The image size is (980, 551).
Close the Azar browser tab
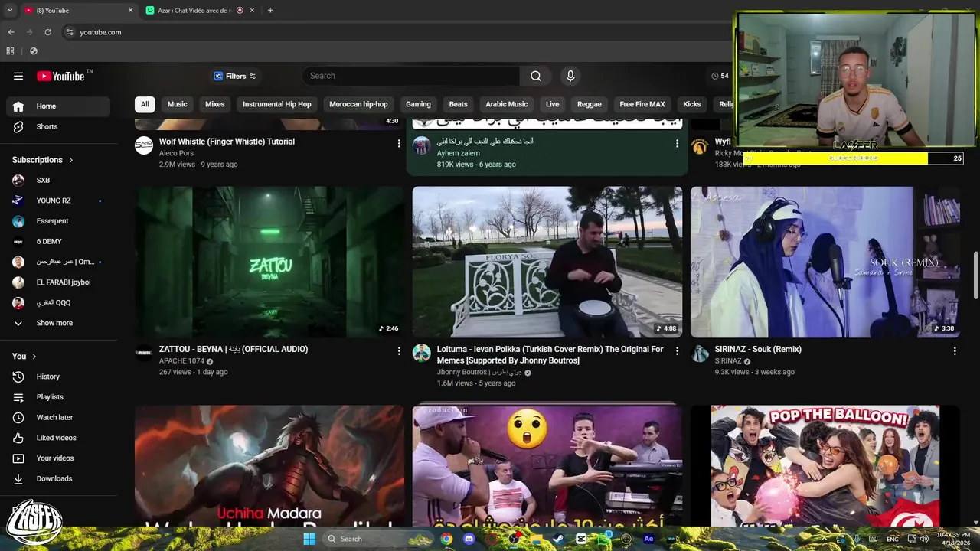click(253, 11)
